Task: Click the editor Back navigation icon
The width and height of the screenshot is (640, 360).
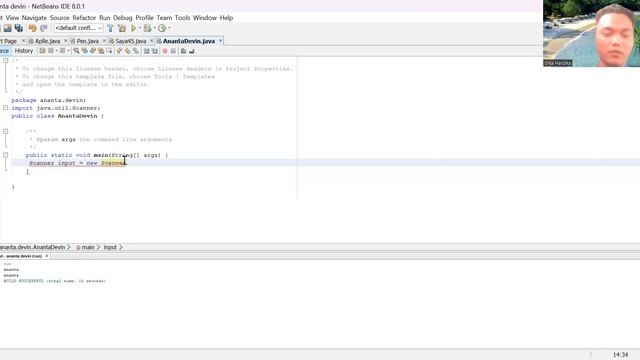Action: click(x=51, y=51)
